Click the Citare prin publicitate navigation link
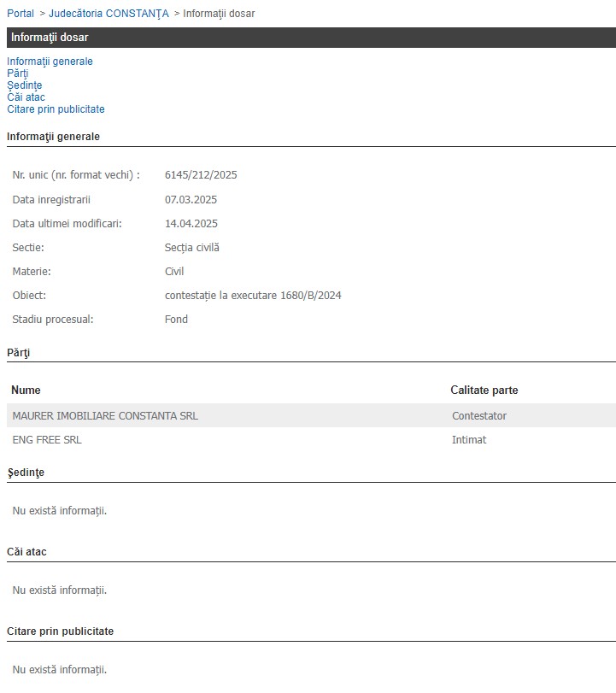 [56, 109]
